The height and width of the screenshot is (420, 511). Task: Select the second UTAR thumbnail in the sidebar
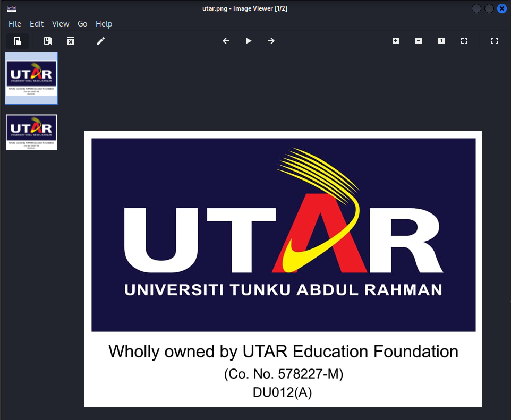coord(31,132)
